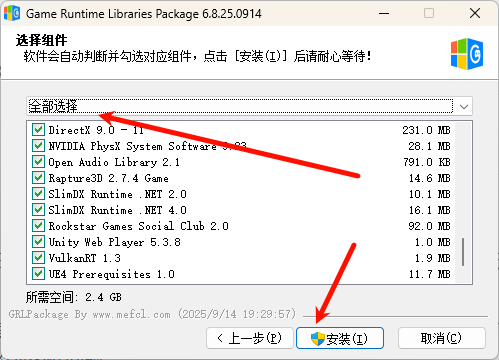Click the SlimDX Runtime .NET 2.0 label
Screen dimensions: 499x360
(x=118, y=194)
